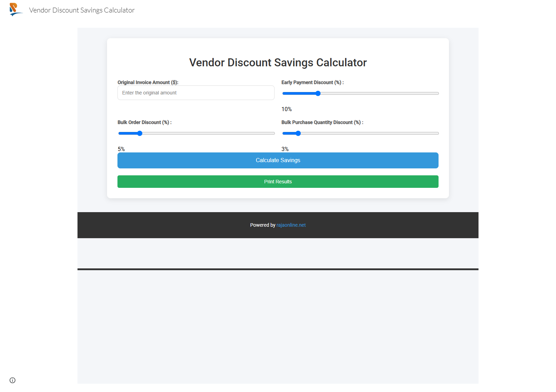This screenshot has height=392, width=556.
Task: Click the Original Invoice Amount input field
Action: coord(196,93)
